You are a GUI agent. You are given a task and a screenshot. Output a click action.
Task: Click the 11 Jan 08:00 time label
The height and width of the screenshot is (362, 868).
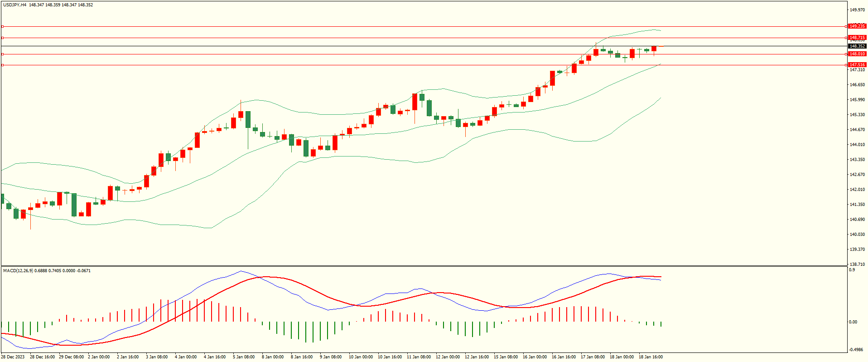419,357
